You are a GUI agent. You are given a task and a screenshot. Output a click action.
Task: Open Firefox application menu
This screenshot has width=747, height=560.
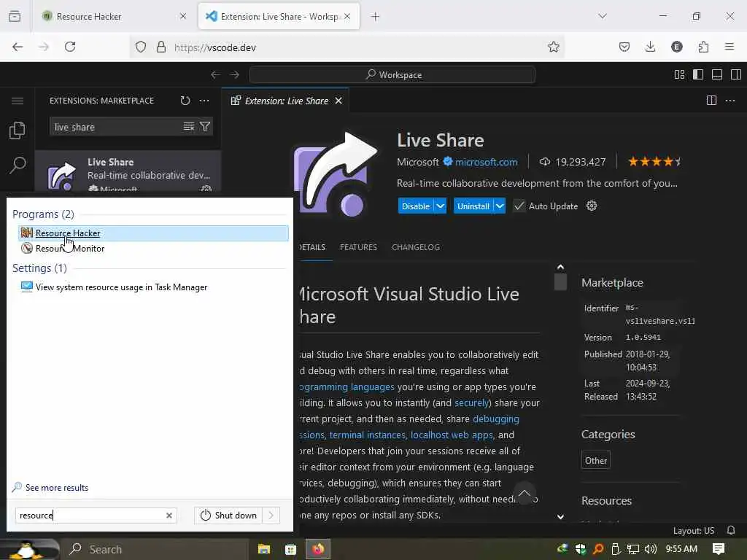(x=729, y=47)
